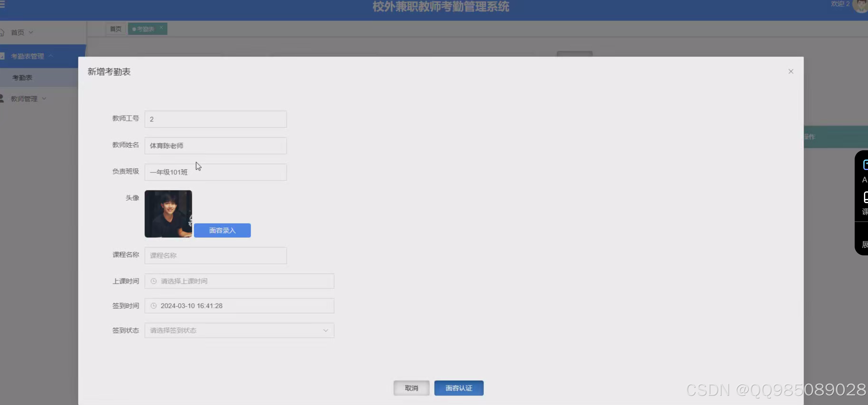Image resolution: width=868 pixels, height=405 pixels.
Task: Click the person icon beside 教师管理
Action: coord(2,98)
